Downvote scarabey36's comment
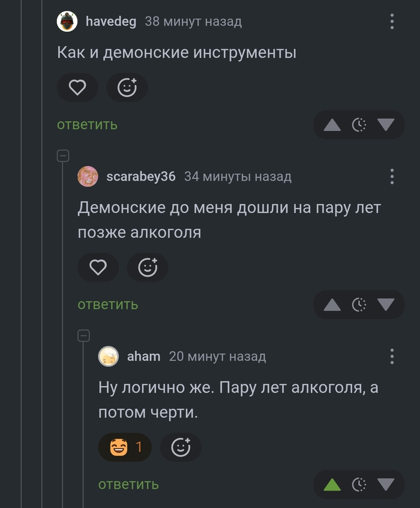Screen dimensions: 420x508 [x=386, y=304]
